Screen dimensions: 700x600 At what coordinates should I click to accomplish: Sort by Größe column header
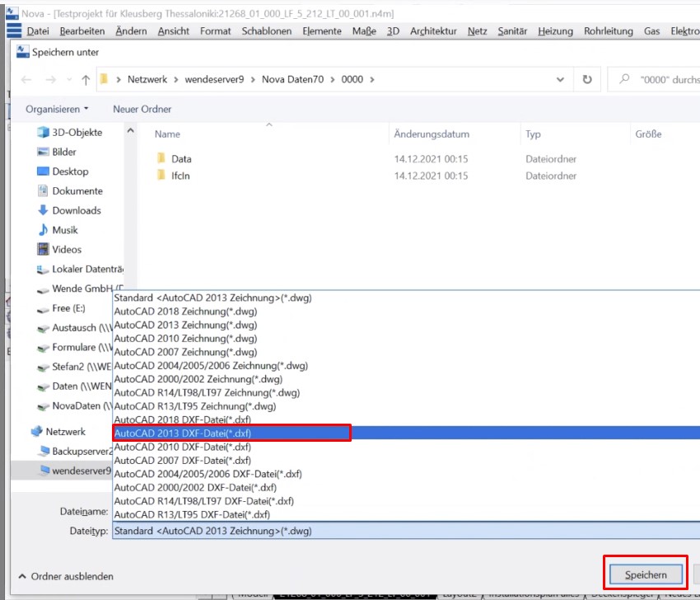pyautogui.click(x=648, y=134)
